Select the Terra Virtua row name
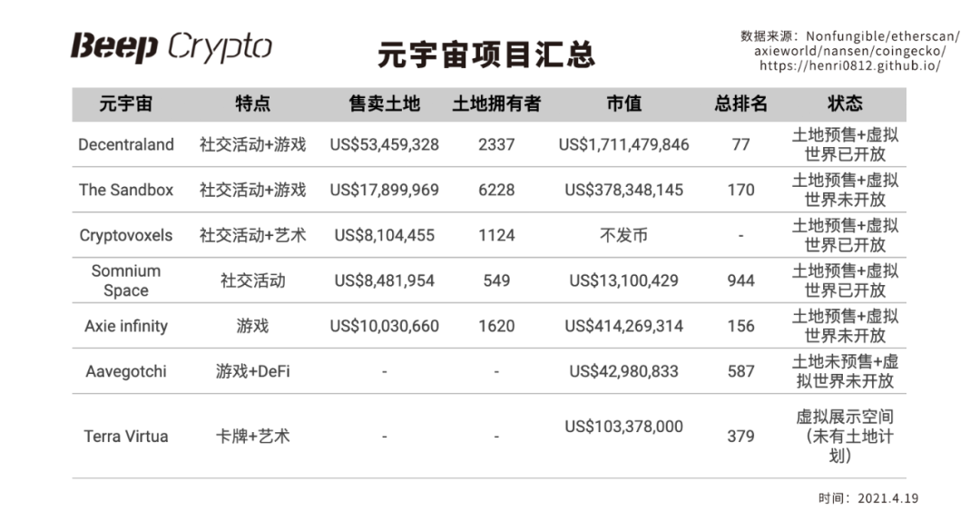 pyautogui.click(x=125, y=437)
